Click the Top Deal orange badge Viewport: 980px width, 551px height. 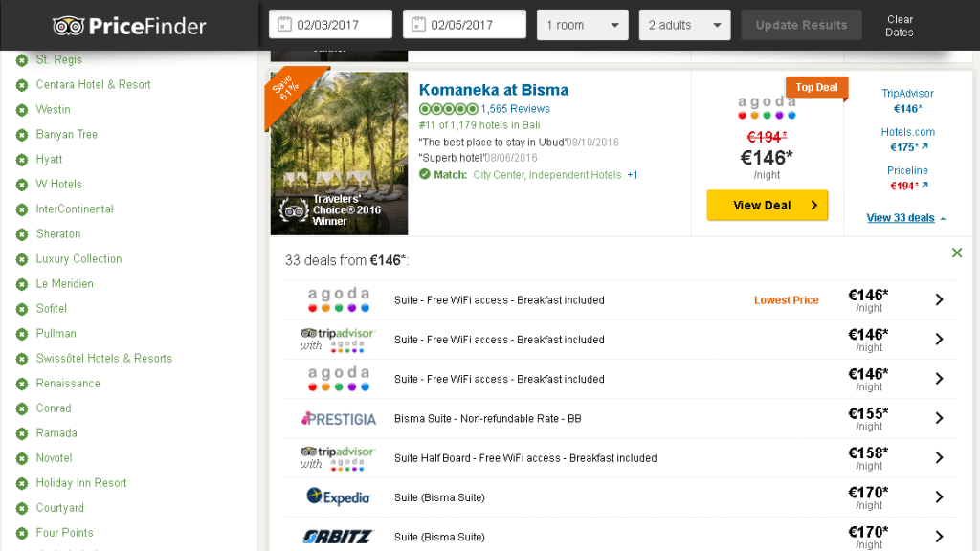pos(816,87)
